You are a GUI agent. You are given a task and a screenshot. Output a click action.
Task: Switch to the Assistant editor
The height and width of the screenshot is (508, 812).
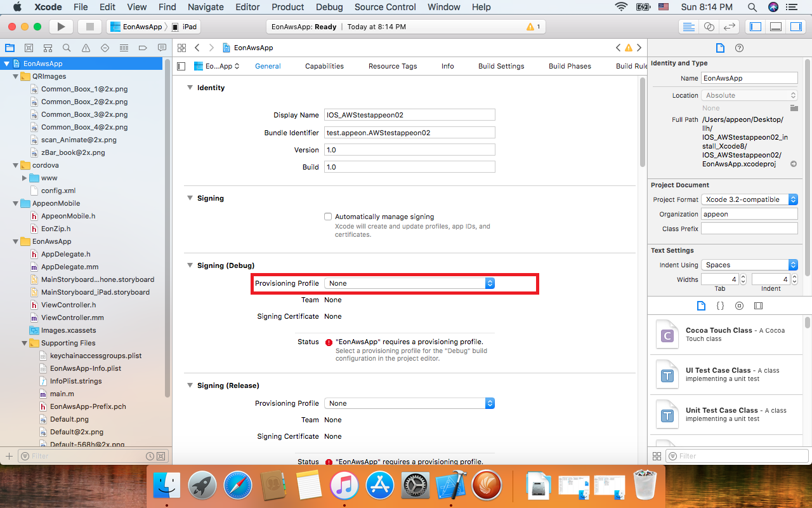coord(709,27)
